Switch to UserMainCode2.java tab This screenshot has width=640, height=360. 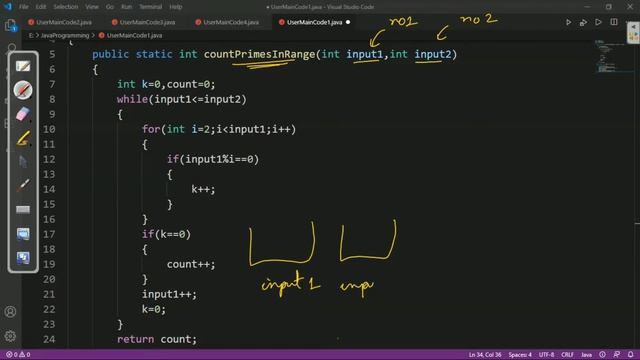pyautogui.click(x=60, y=22)
